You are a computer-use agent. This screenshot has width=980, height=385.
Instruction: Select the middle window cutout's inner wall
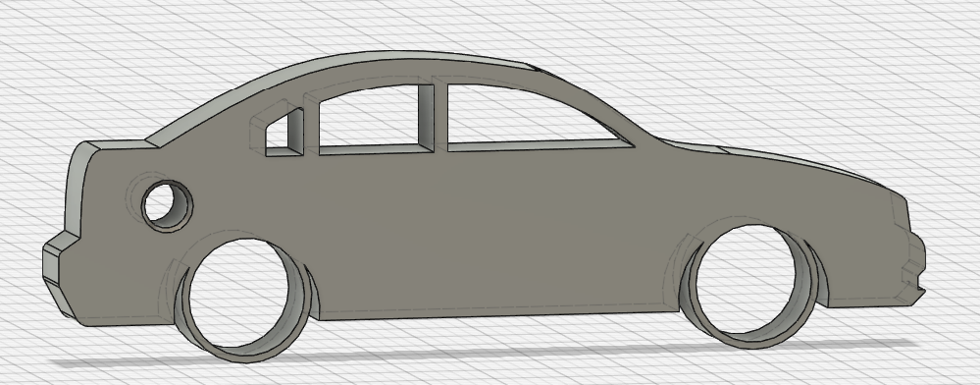[x=427, y=118]
